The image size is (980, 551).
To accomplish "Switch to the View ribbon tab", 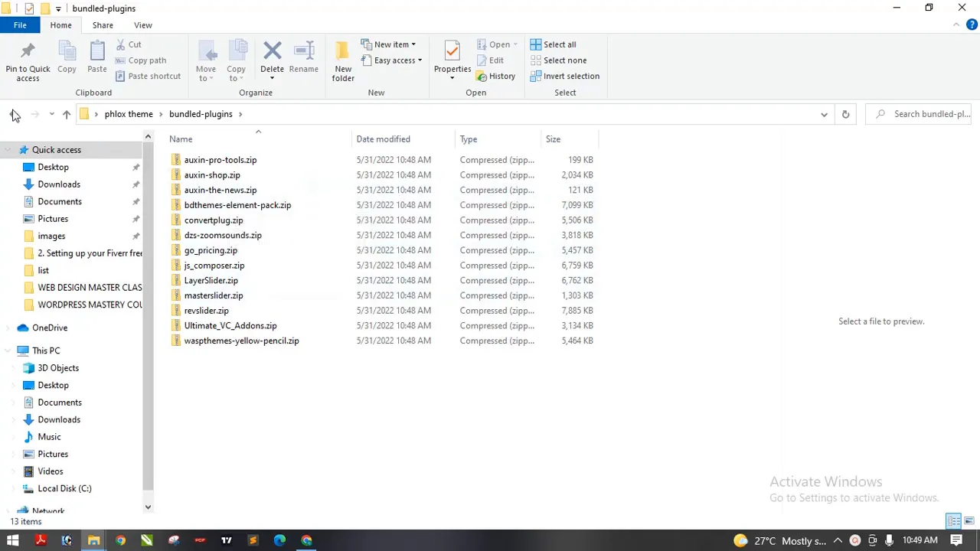I will click(143, 25).
